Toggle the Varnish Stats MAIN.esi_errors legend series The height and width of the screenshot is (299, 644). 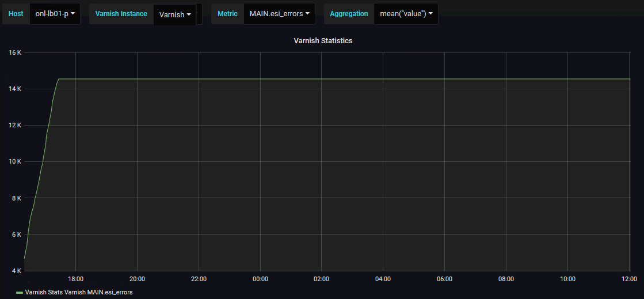pos(79,292)
